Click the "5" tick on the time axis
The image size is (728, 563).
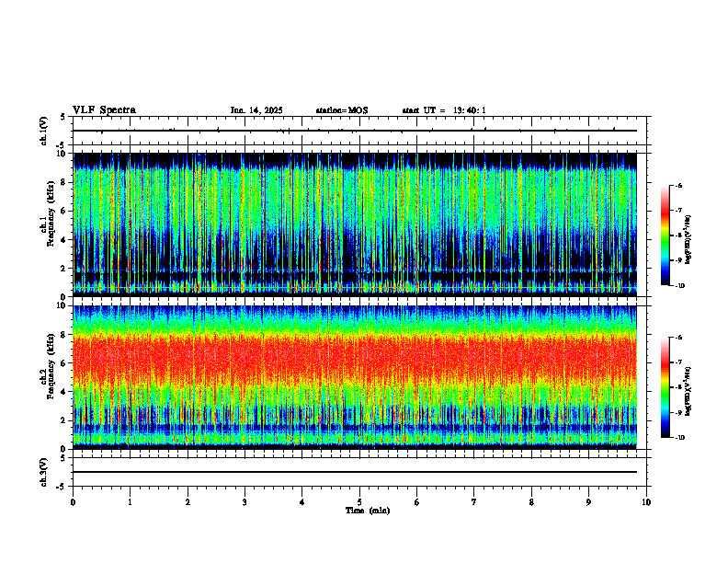tap(359, 502)
